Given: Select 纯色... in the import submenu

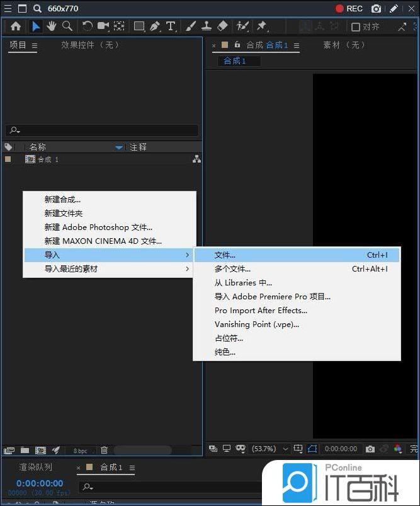Looking at the screenshot, I should coord(297,352).
